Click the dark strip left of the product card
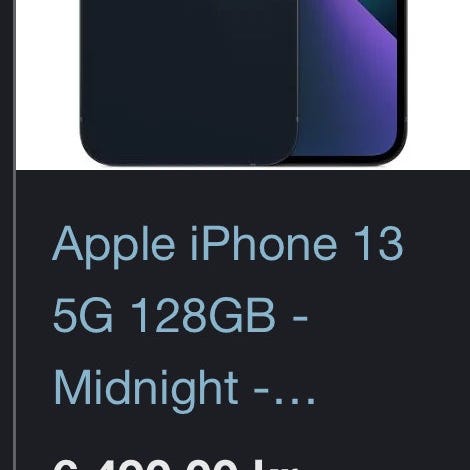 6,235
